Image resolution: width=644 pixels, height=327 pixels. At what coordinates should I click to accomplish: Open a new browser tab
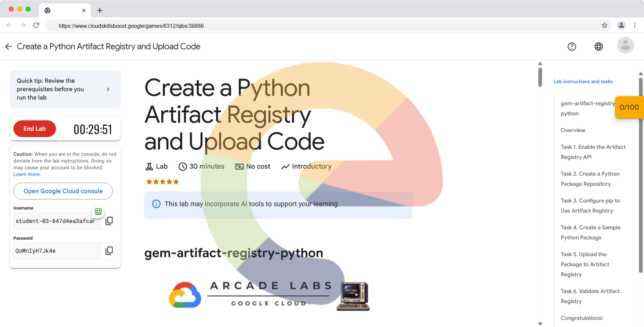coord(100,10)
